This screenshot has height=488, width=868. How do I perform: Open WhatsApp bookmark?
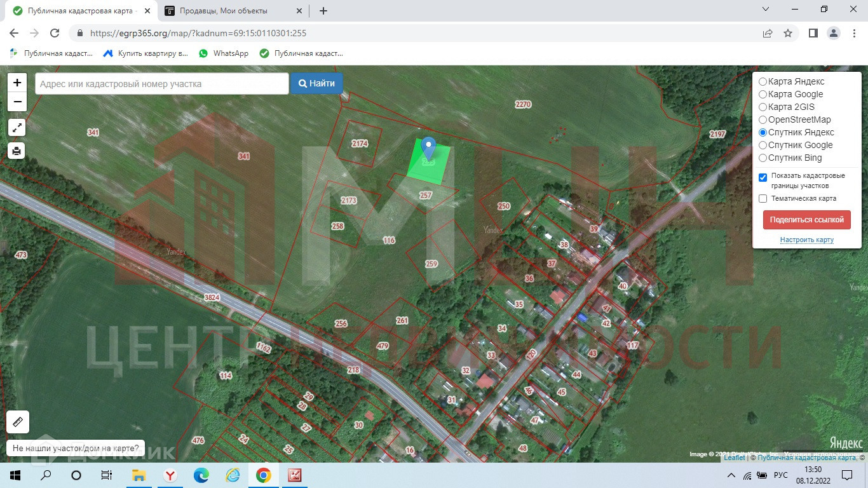click(x=224, y=53)
